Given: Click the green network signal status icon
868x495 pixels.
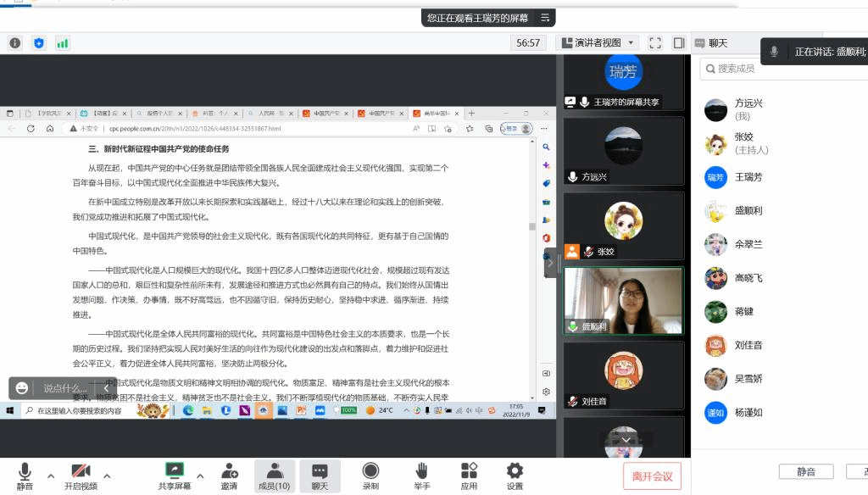Looking at the screenshot, I should point(63,42).
